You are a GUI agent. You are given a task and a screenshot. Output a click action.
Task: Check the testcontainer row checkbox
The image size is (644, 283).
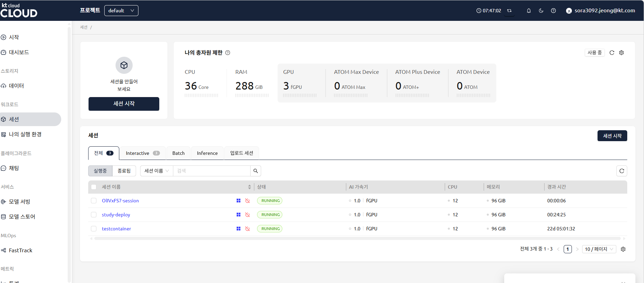point(94,229)
